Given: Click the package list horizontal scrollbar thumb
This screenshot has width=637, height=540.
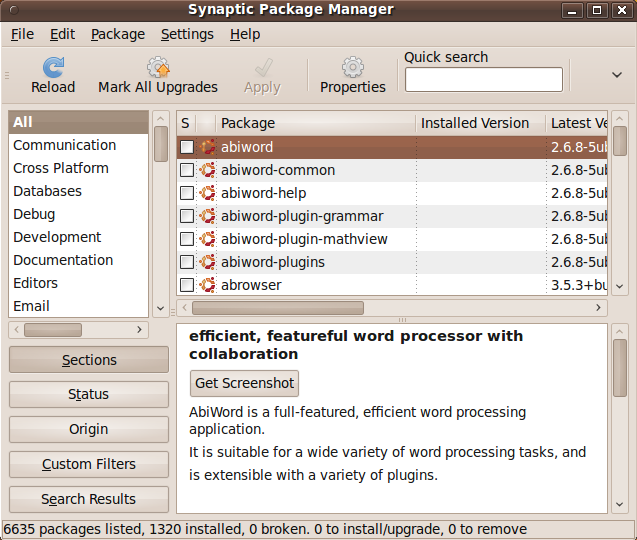Looking at the screenshot, I should 278,308.
